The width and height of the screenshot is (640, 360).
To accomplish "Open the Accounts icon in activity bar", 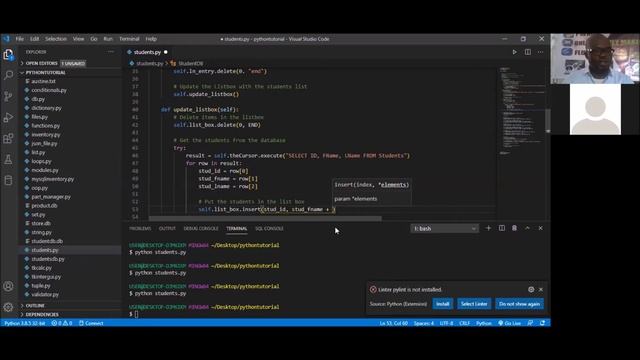I will tap(8, 286).
